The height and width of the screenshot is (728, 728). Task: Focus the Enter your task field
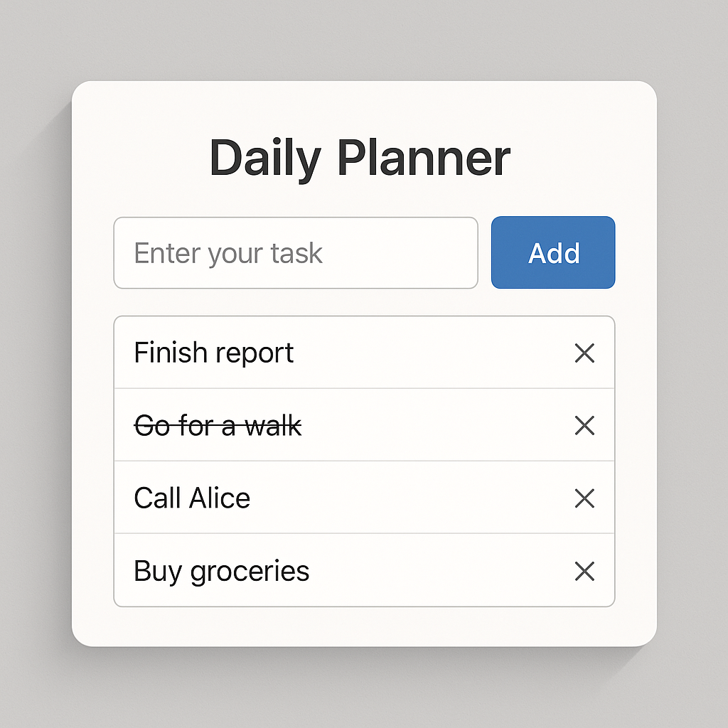click(x=296, y=252)
